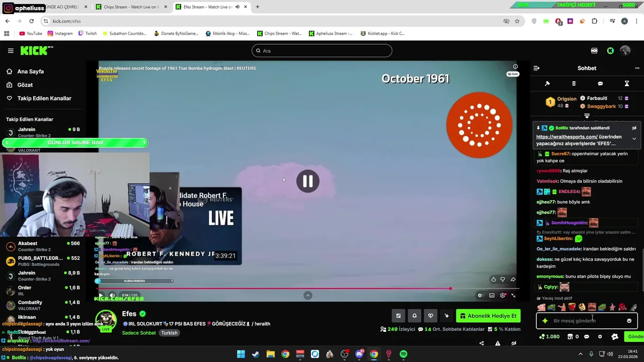
Task: Click the Gizle hide button on video
Action: (513, 74)
